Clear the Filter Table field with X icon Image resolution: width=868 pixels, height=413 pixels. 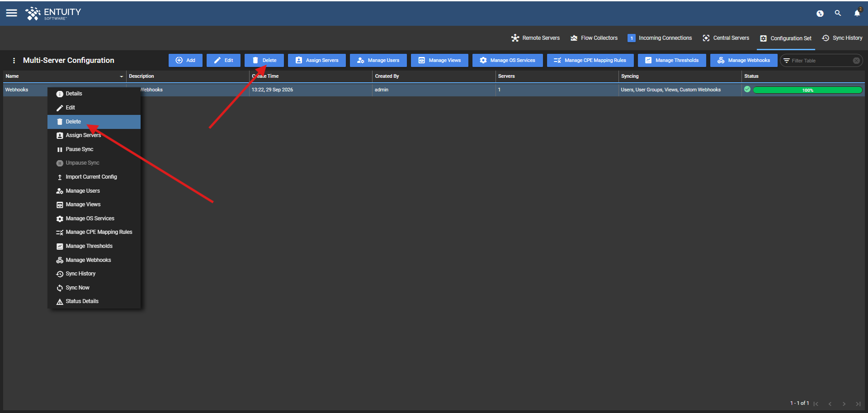[x=856, y=61]
